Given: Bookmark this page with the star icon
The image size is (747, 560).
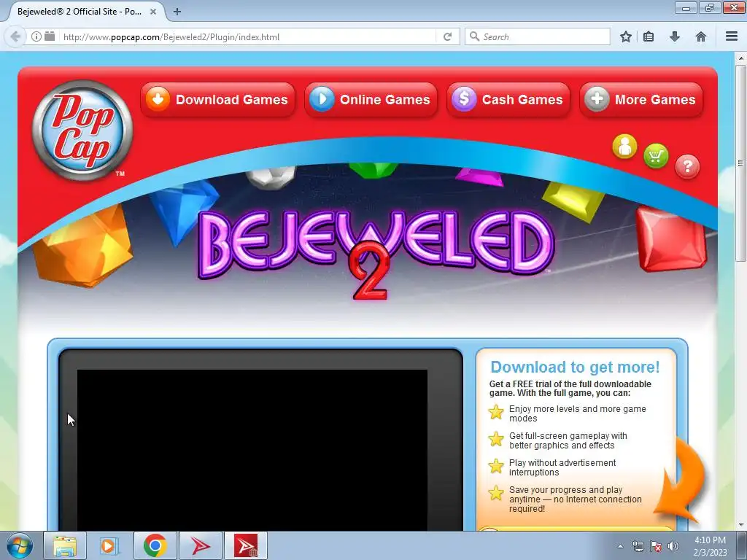Looking at the screenshot, I should [x=626, y=36].
